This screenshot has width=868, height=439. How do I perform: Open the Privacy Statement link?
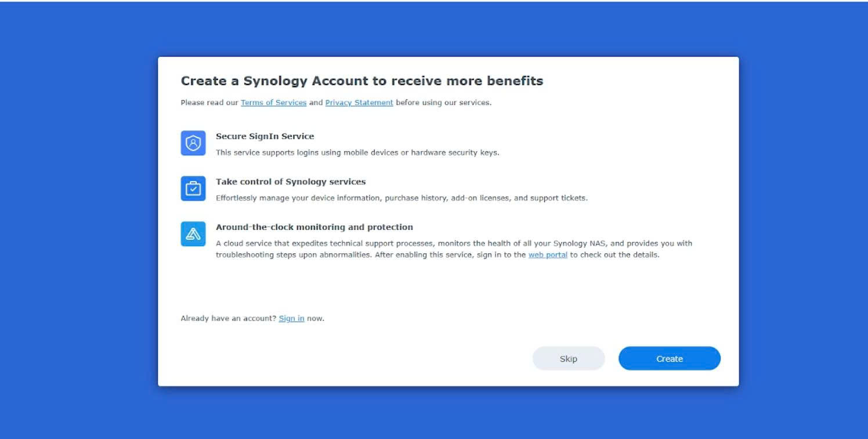(x=359, y=103)
